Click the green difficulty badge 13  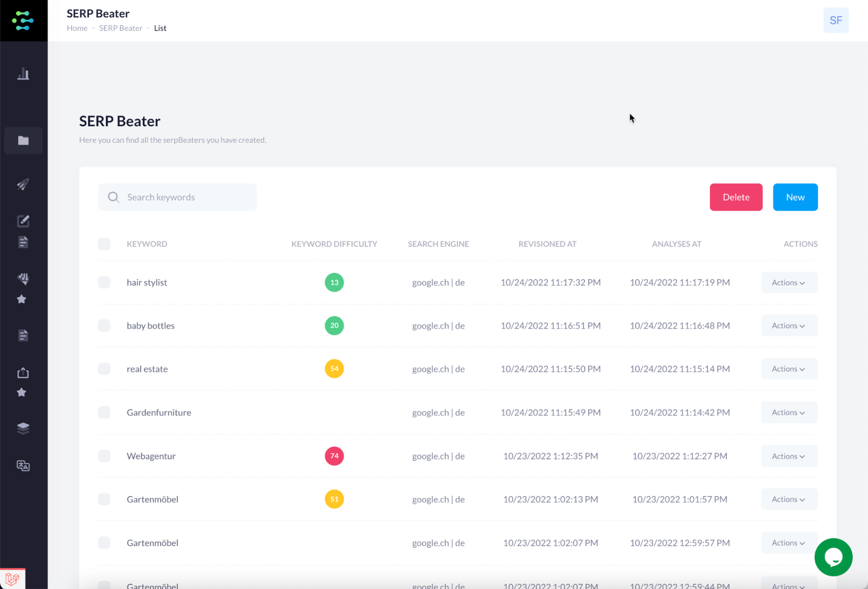(334, 282)
